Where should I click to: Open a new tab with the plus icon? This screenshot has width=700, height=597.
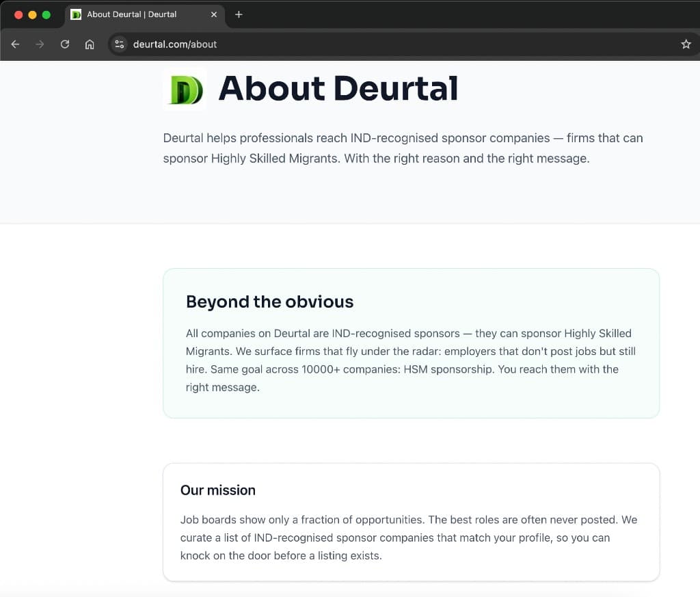[x=239, y=14]
